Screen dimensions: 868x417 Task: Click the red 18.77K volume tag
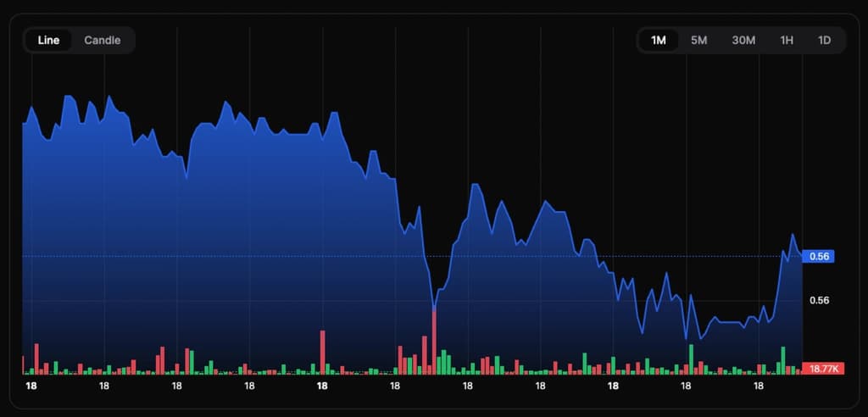coord(823,369)
